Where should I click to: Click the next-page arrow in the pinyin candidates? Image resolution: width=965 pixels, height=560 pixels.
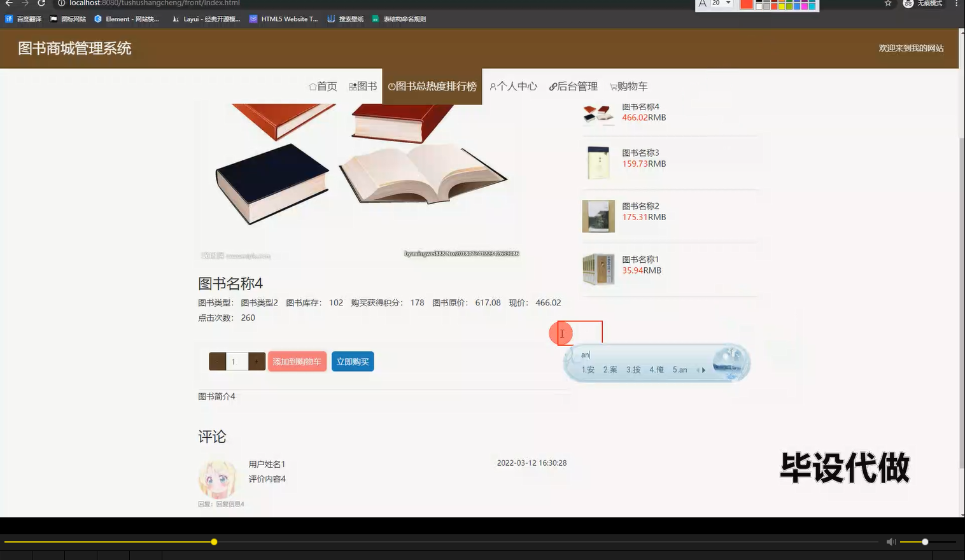click(703, 369)
